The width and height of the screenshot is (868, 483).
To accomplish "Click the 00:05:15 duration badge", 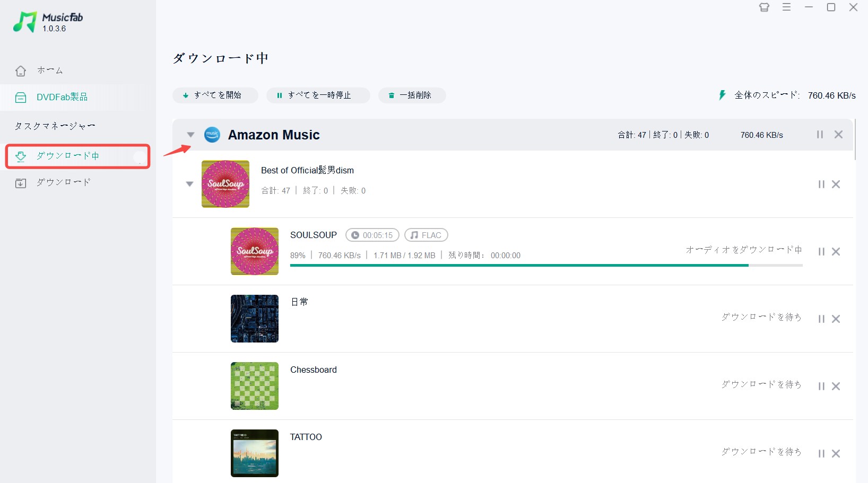I will [372, 235].
